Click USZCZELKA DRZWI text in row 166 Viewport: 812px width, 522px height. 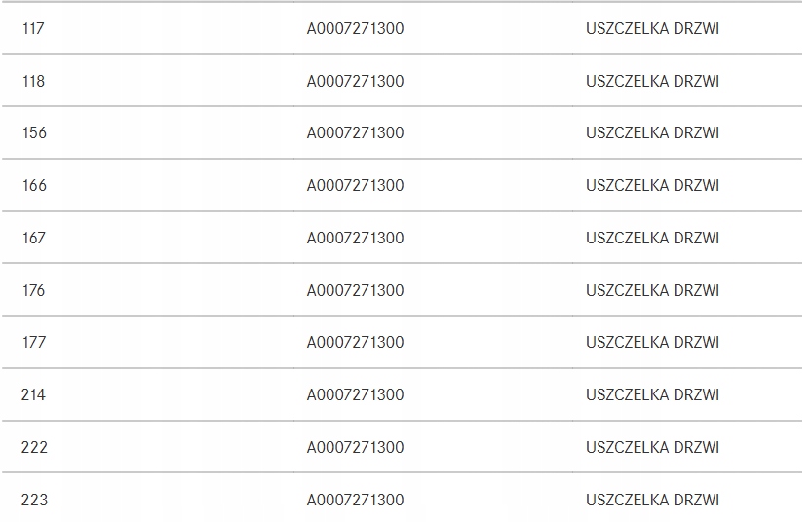click(x=652, y=185)
